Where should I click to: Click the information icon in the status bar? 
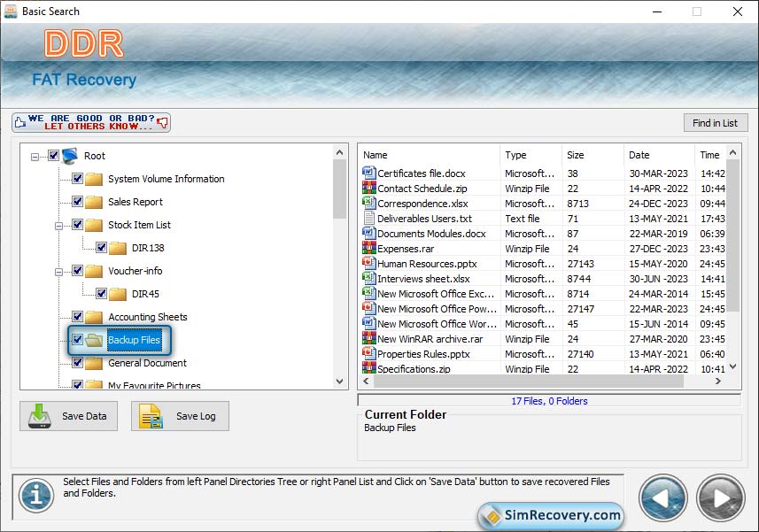(36, 496)
